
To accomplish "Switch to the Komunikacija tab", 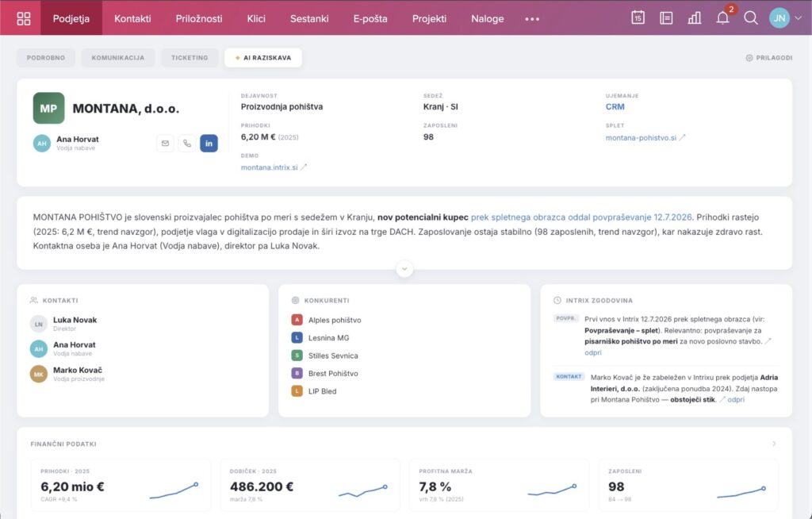I will tap(118, 58).
